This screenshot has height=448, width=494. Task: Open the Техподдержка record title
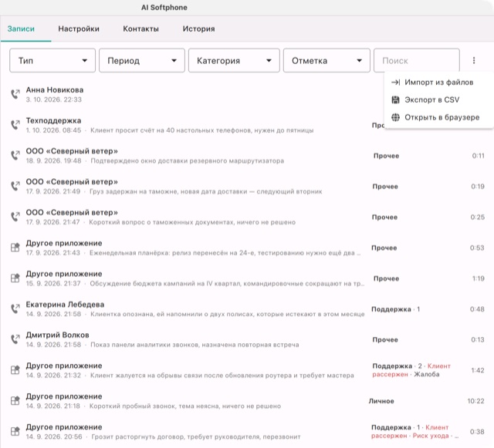(x=53, y=120)
